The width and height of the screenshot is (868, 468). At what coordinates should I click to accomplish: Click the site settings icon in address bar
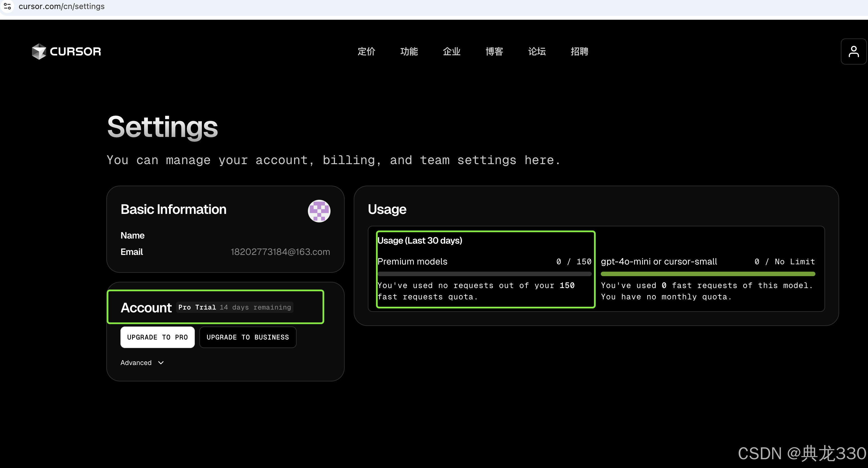coord(7,6)
